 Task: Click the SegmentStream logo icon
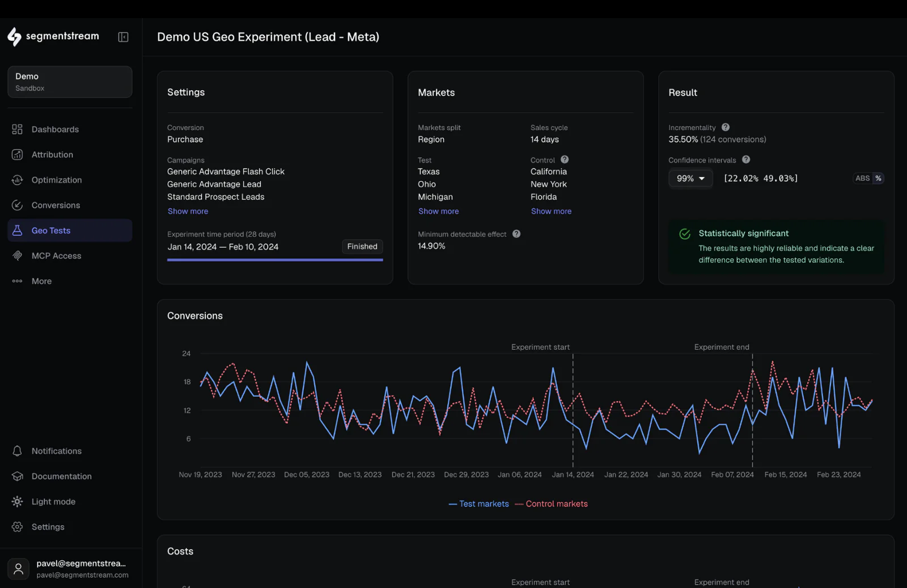tap(14, 37)
